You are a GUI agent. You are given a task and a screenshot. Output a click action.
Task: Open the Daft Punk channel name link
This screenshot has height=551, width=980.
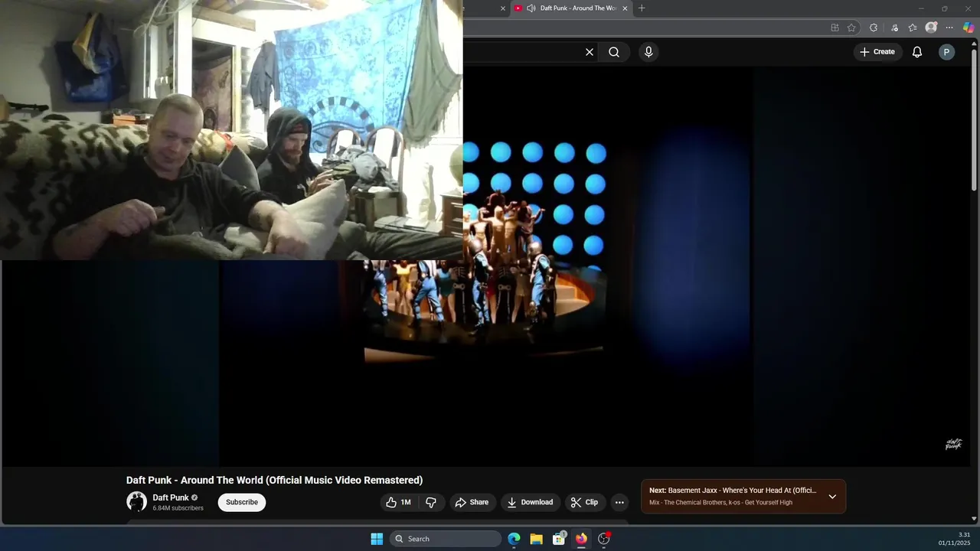[171, 497]
